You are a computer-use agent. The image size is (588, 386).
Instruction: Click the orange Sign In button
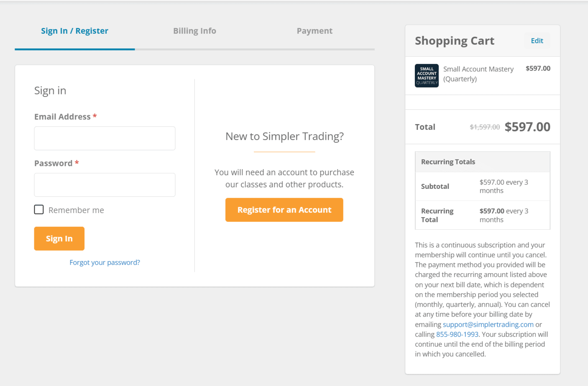59,239
